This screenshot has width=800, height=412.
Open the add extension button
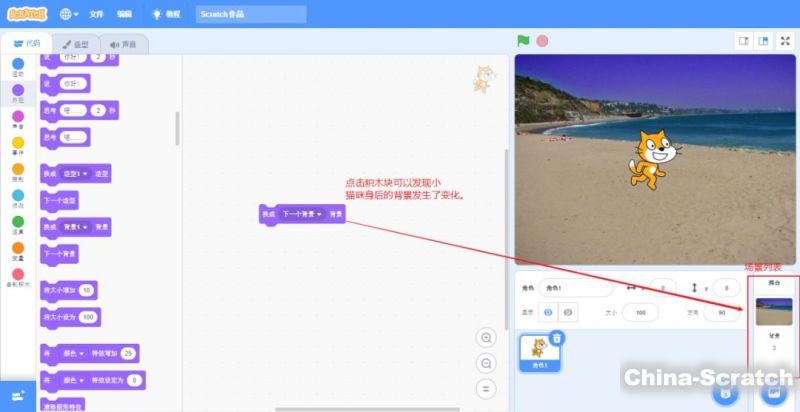pyautogui.click(x=17, y=396)
